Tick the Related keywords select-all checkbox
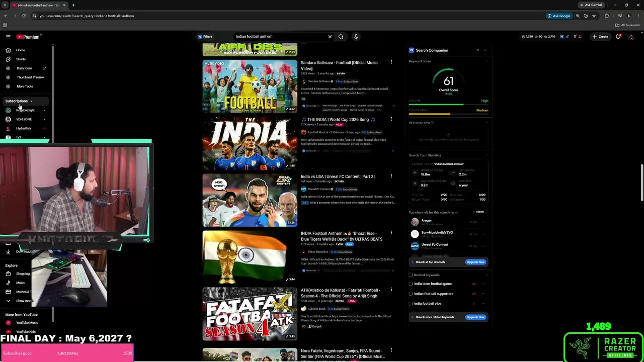Image resolution: width=644 pixels, height=362 pixels. click(411, 275)
